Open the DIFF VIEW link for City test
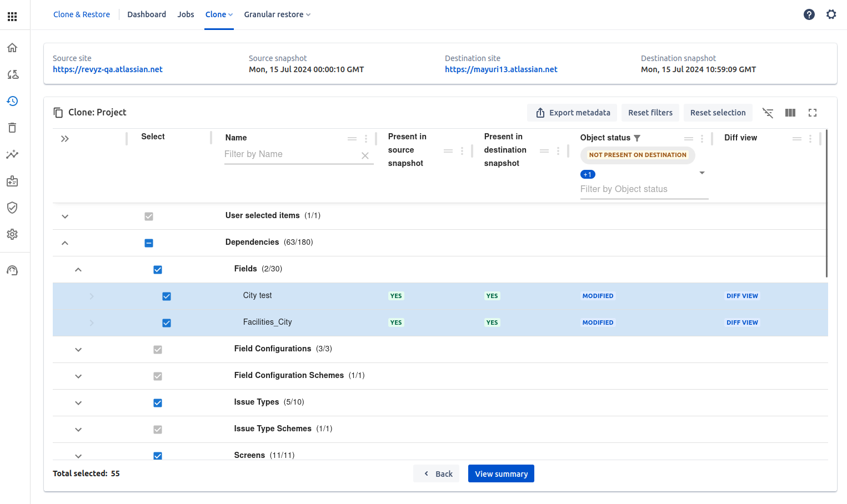The height and width of the screenshot is (504, 847). point(742,296)
